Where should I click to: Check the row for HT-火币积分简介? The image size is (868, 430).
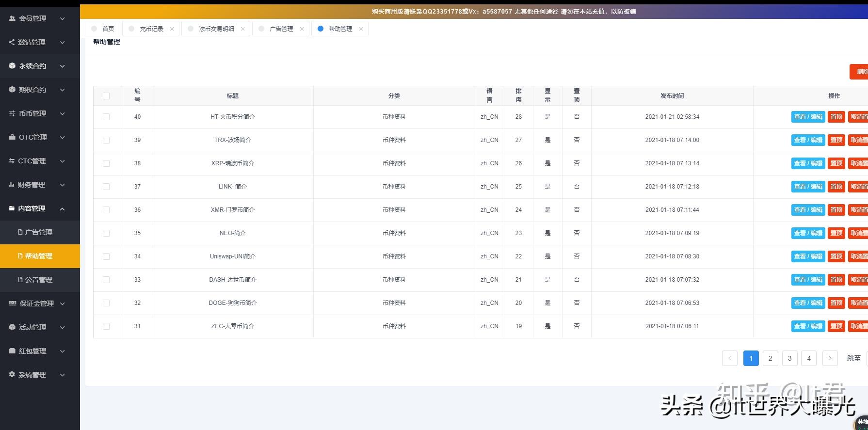pyautogui.click(x=106, y=117)
